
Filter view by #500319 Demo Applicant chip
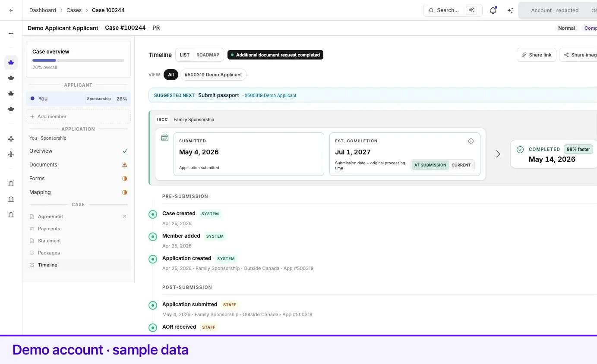(213, 75)
